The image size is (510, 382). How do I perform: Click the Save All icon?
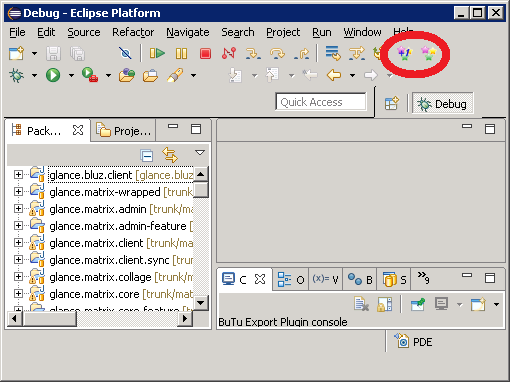(77, 53)
